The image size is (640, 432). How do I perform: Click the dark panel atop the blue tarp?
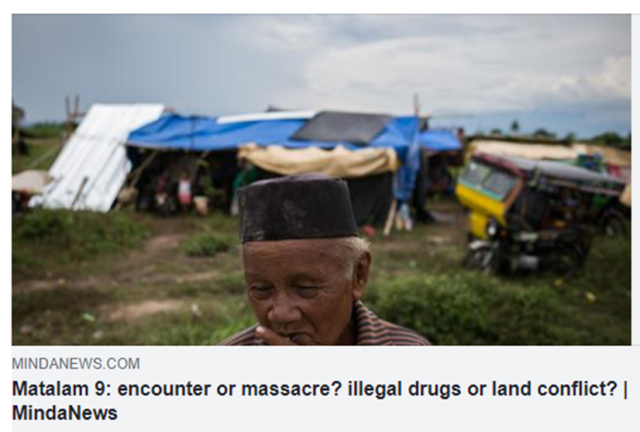click(x=341, y=127)
